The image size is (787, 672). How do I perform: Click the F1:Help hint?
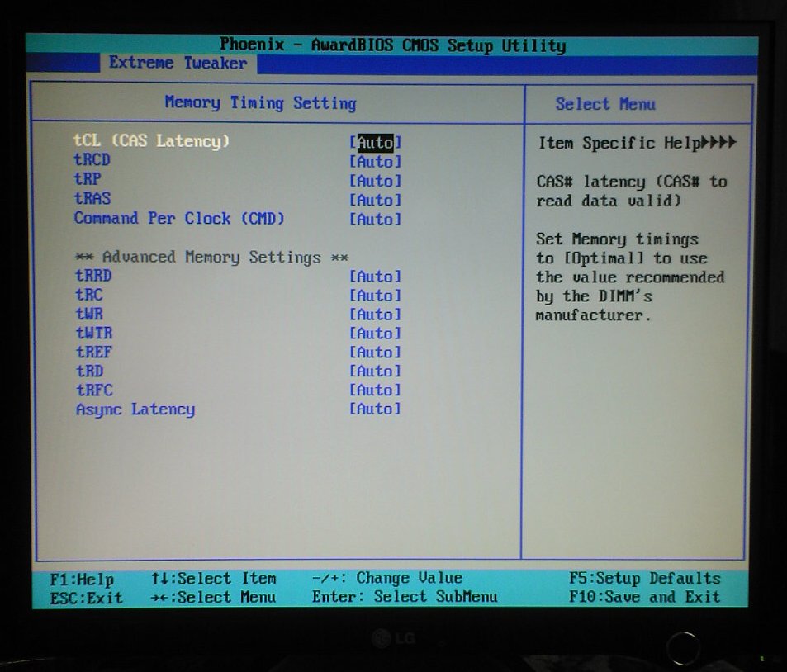coord(82,580)
